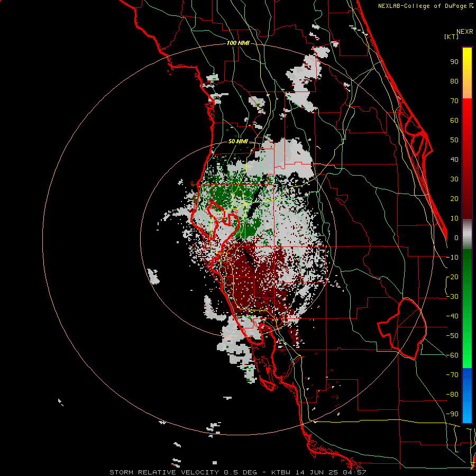Click the positive 90 value on velocity scale
Screen dimensions: 476x476
[x=454, y=62]
